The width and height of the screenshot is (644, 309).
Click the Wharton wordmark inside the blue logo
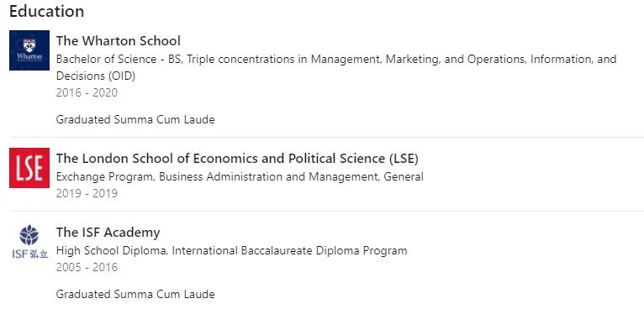(x=29, y=56)
